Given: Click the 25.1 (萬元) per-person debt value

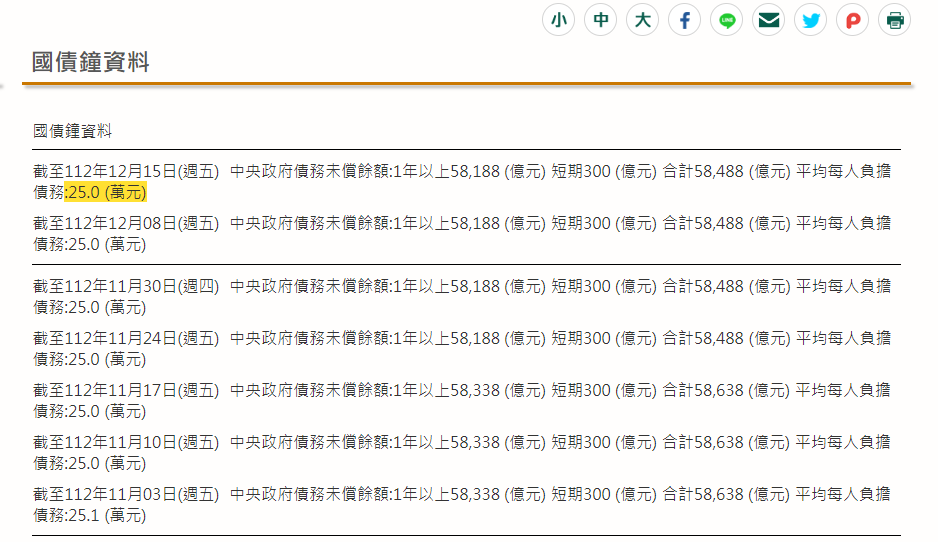Looking at the screenshot, I should pos(106,515).
